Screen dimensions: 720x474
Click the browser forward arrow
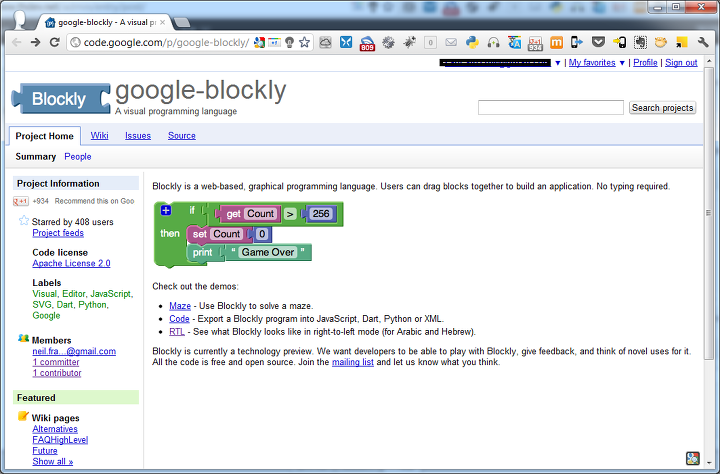pos(35,43)
